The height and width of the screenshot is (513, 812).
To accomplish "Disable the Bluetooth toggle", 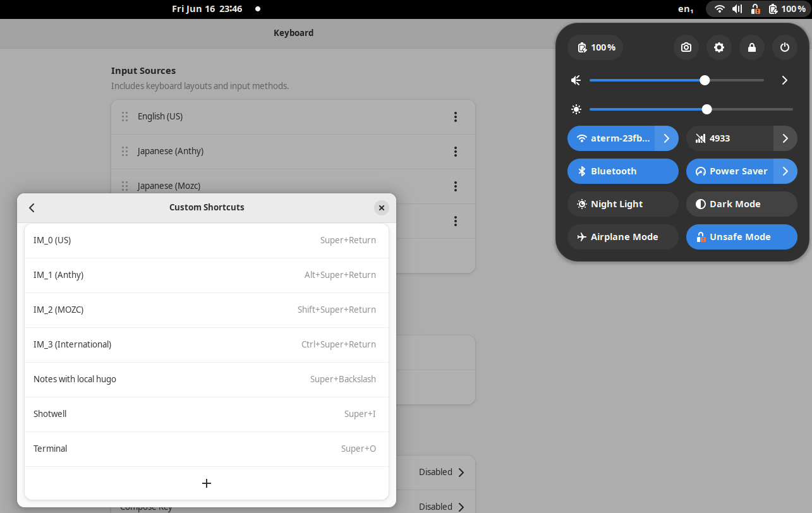I will (622, 171).
